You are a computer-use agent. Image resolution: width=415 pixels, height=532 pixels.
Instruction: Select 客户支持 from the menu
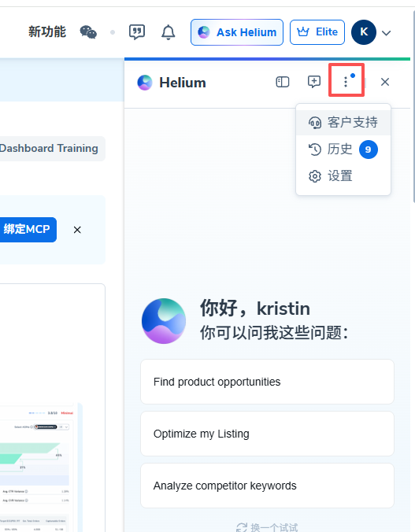pos(343,123)
